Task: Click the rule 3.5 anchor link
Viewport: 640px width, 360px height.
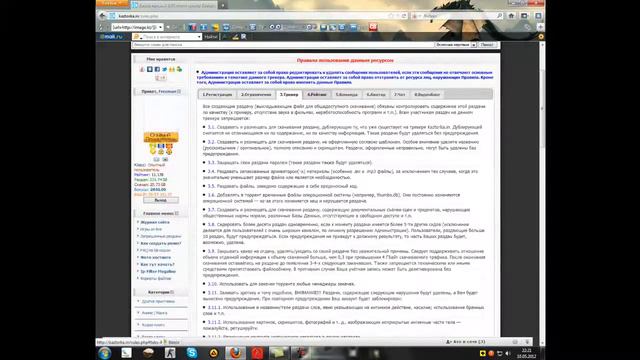Action: (x=211, y=186)
